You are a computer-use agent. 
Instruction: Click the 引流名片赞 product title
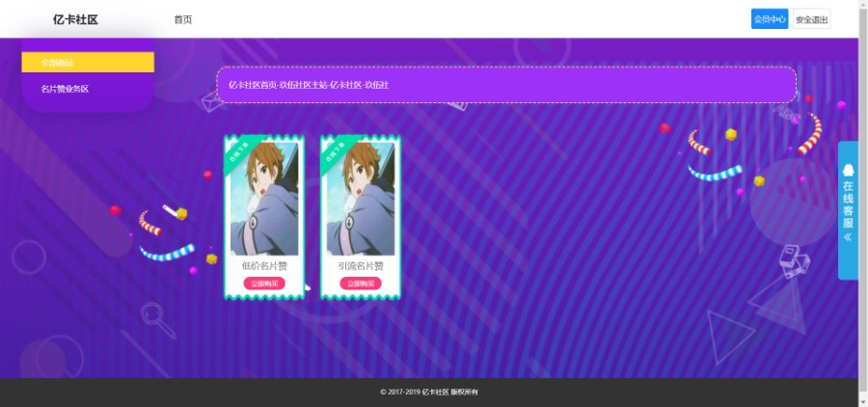click(x=361, y=266)
